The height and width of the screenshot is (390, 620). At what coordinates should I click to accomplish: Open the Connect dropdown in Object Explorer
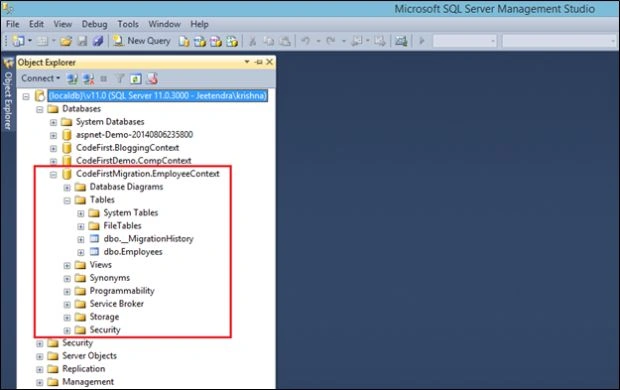tap(40, 78)
